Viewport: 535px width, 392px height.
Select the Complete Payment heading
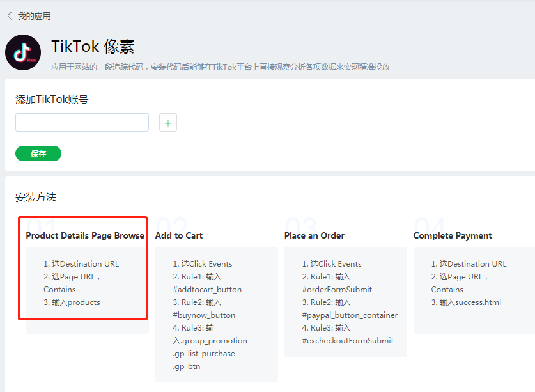(453, 235)
